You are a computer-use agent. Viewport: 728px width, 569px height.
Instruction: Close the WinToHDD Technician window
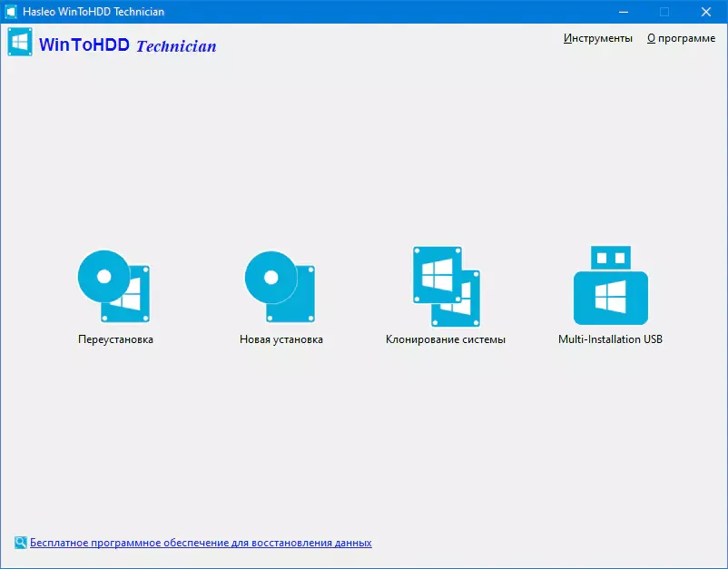(x=705, y=12)
